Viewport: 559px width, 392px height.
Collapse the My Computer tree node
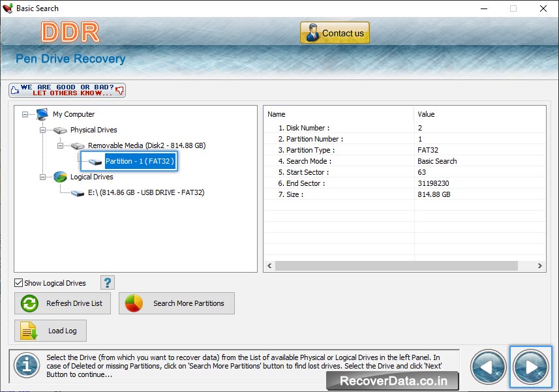(25, 114)
